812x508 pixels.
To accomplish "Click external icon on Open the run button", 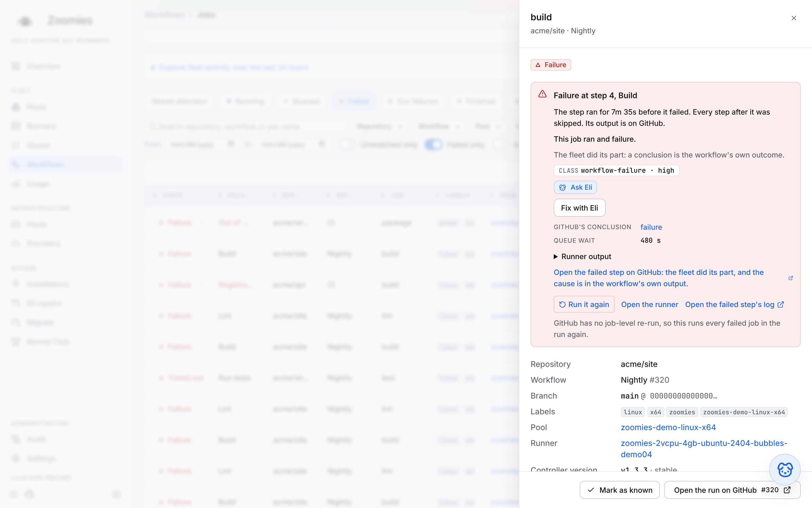I will [787, 490].
